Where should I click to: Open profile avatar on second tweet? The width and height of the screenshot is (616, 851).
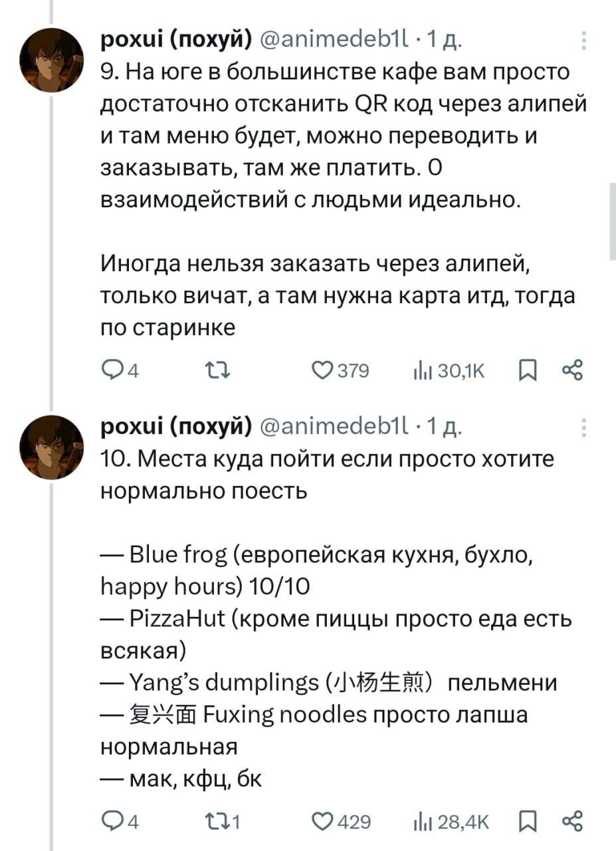click(x=51, y=447)
